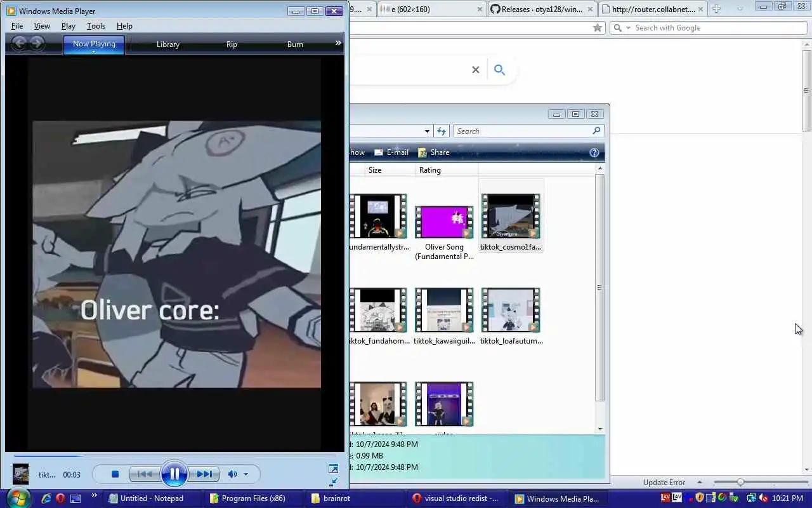
Task: Click the E-mail button in Explorer toolbar
Action: click(391, 152)
